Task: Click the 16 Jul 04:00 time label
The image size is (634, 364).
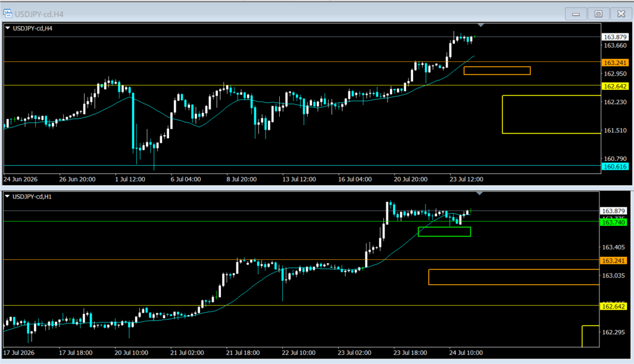Action: click(x=355, y=179)
